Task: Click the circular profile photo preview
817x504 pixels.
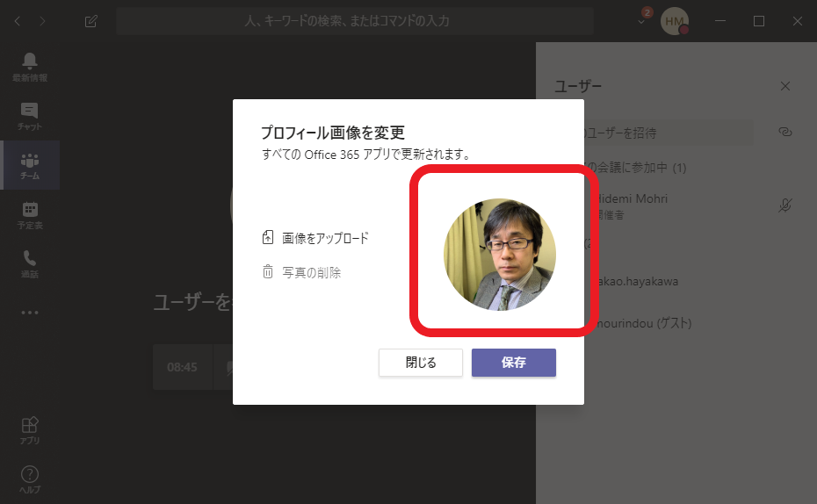Action: (x=500, y=254)
